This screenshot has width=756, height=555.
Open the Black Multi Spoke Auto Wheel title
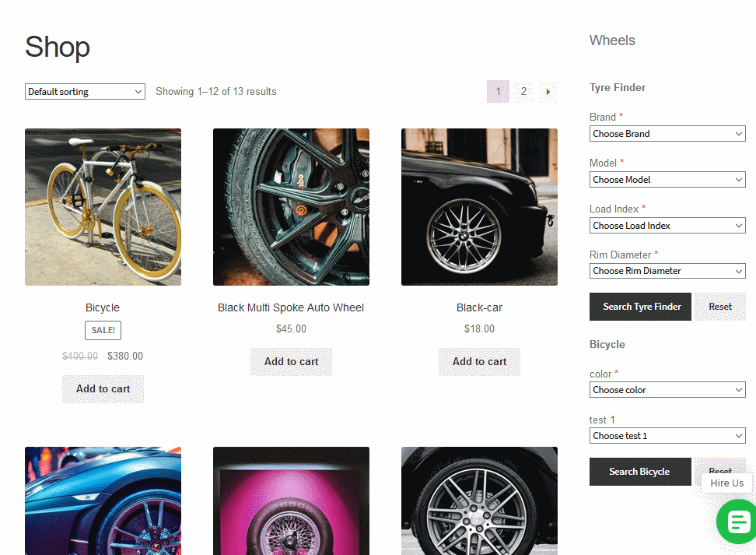pyautogui.click(x=291, y=307)
